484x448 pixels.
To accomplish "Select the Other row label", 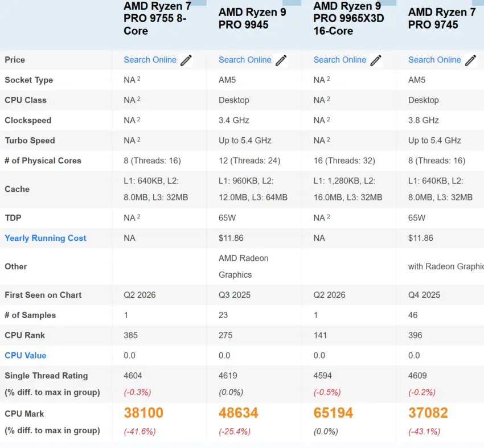I will pos(16,266).
